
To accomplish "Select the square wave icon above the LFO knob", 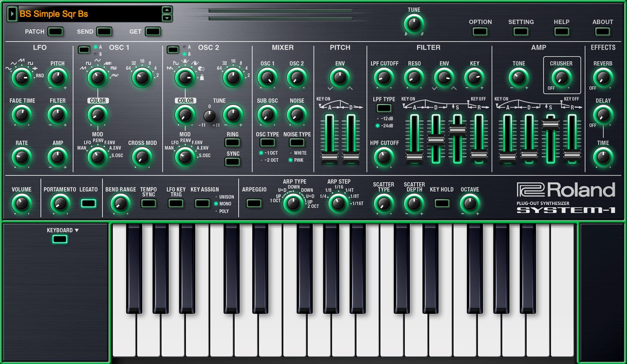I will 30,63.
